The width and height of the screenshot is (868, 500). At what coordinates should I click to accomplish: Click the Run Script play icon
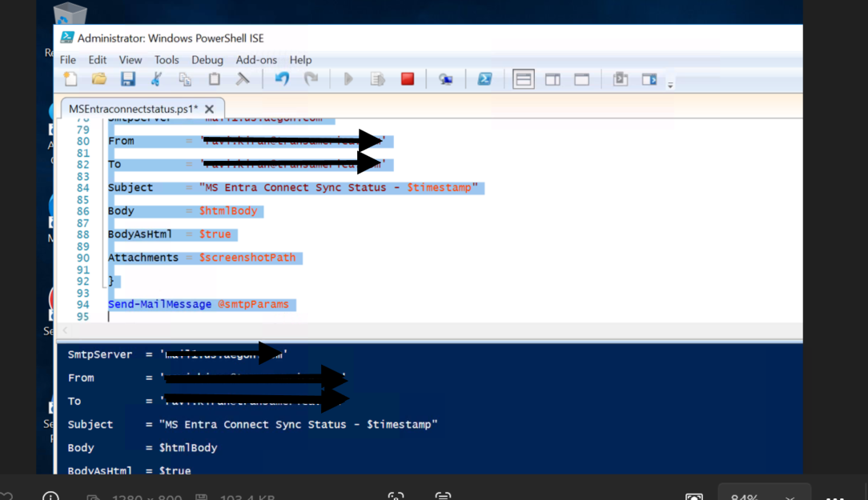(348, 79)
